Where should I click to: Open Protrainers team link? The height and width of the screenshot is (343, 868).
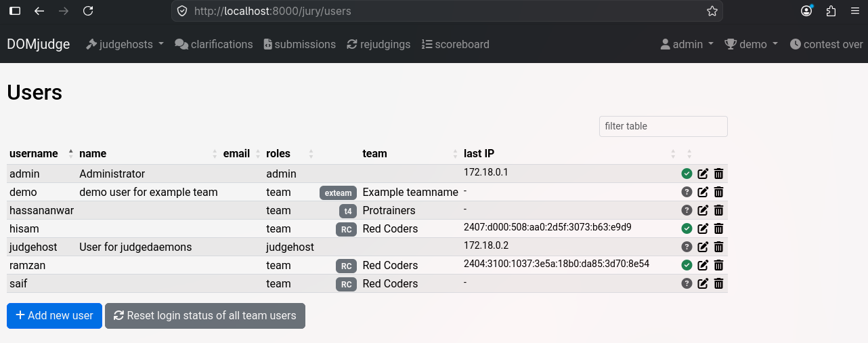[x=389, y=210]
